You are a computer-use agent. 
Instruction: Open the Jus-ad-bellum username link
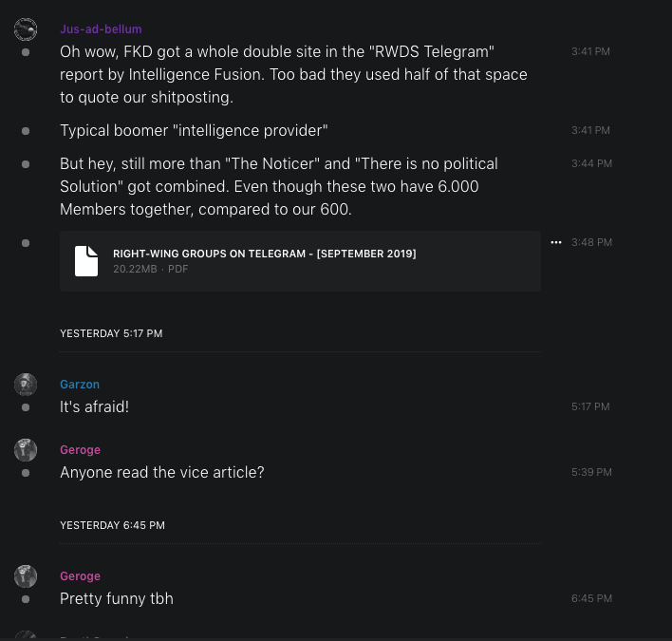(x=101, y=29)
